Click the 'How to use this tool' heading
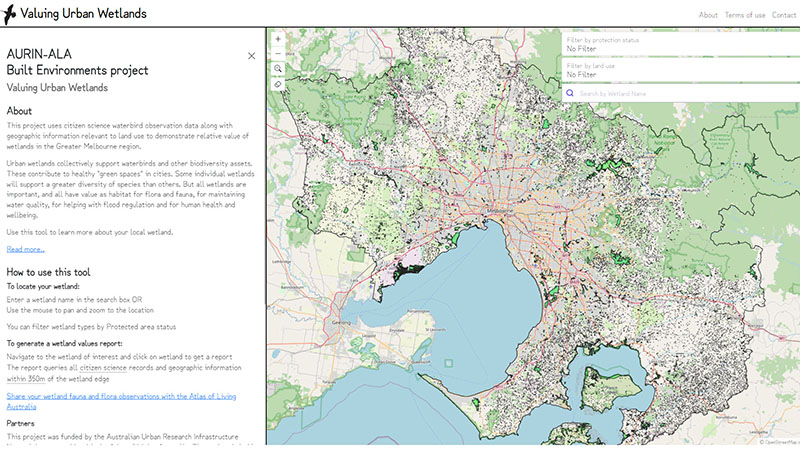Viewport: 800px width, 450px height. click(x=48, y=272)
